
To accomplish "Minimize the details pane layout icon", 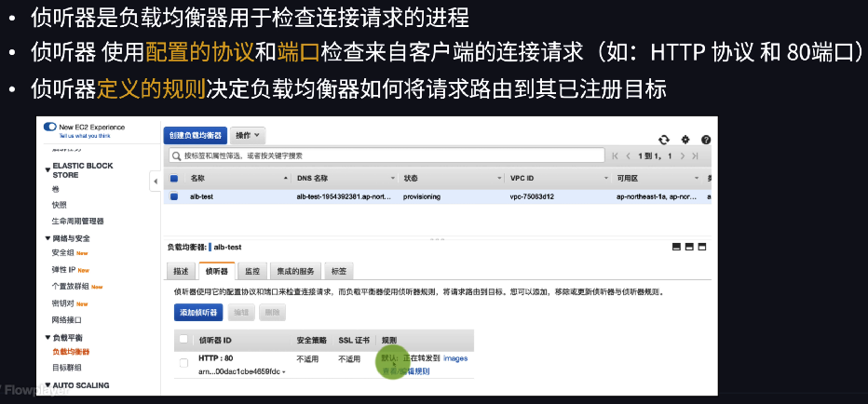I will click(x=676, y=247).
